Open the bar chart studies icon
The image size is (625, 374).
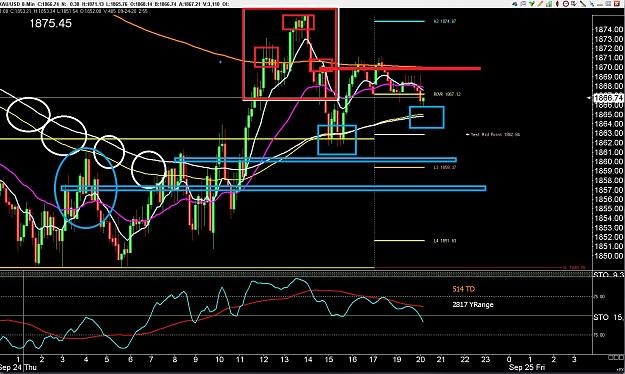coord(549,4)
